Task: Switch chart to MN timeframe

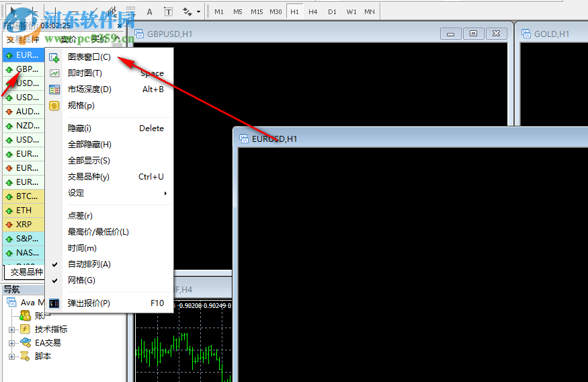Action: pyautogui.click(x=370, y=11)
